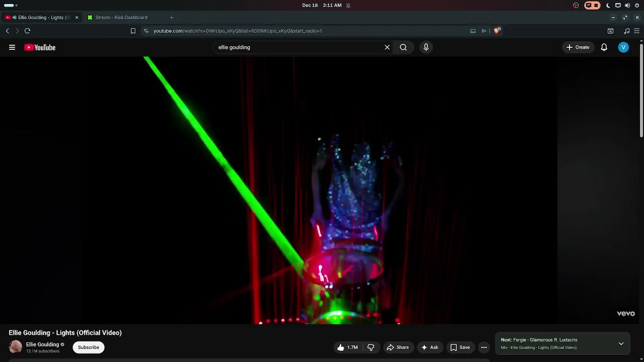Open a new browser tab
Screen dimensions: 644x362
click(x=172, y=18)
